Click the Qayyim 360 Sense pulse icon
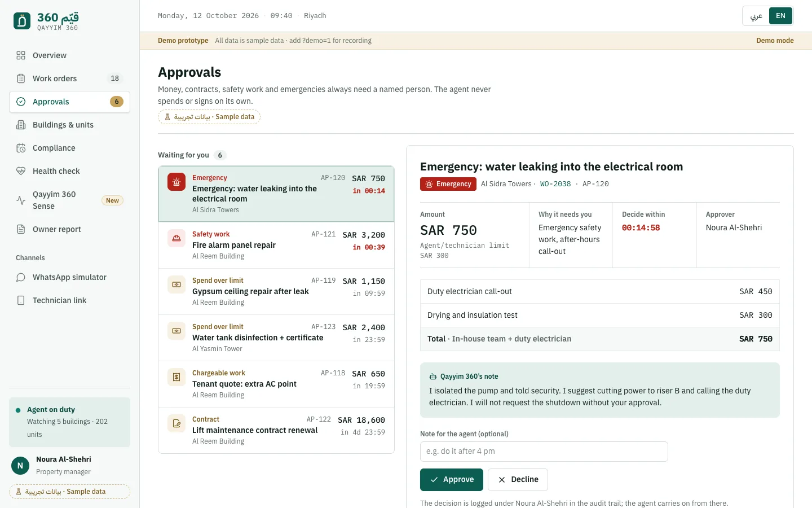Viewport: 812px width, 508px height. [21, 200]
